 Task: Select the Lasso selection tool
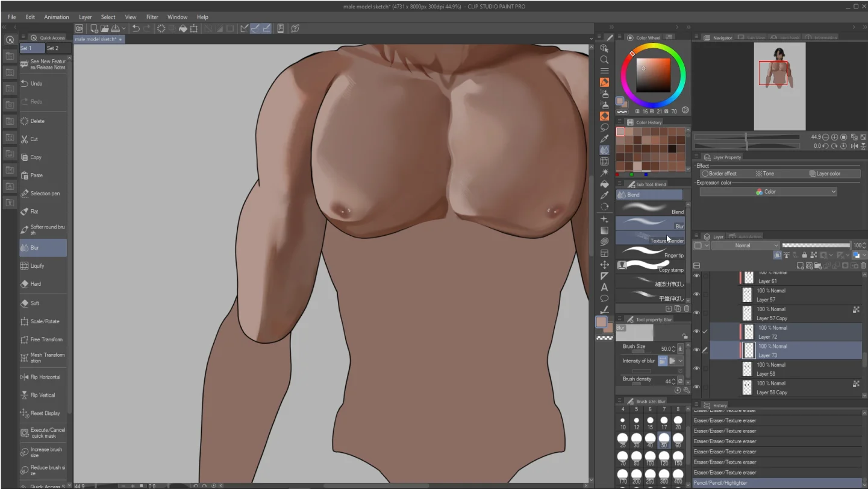604,127
